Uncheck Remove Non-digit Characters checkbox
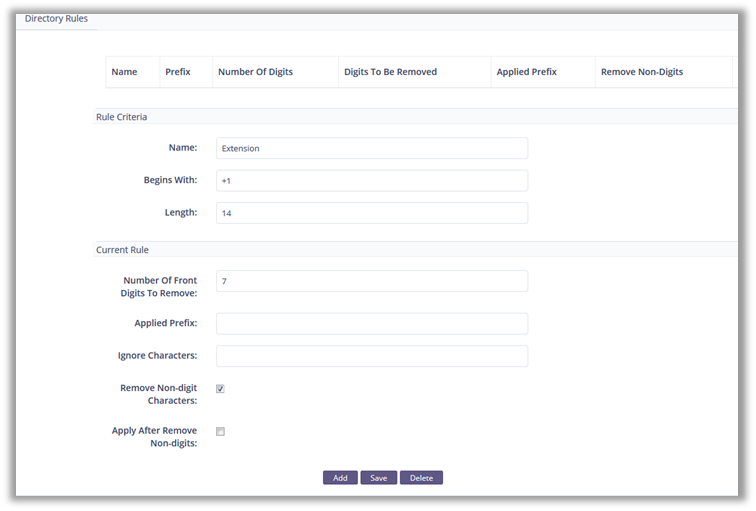 tap(220, 389)
